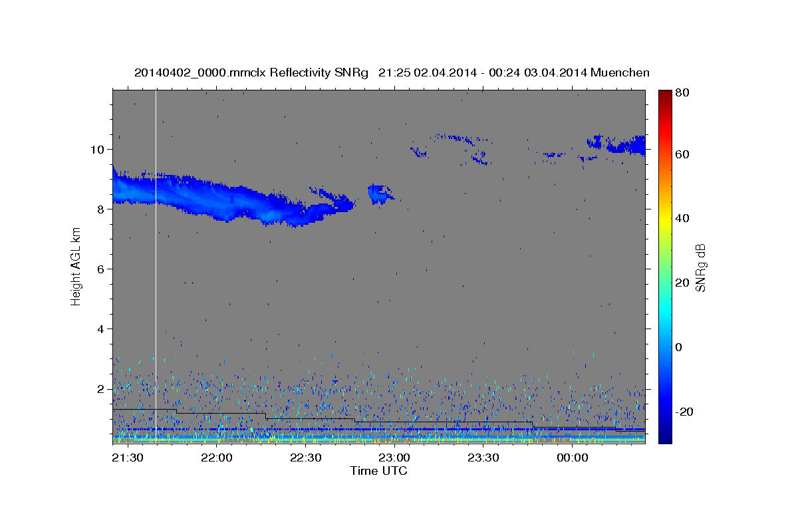
Task: Click the 23:30 time tick label
Action: pyautogui.click(x=483, y=458)
